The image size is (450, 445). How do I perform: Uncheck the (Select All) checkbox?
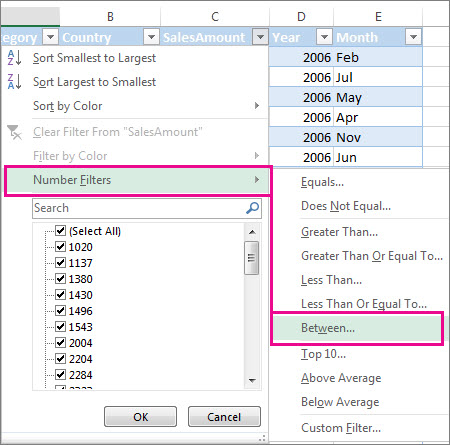(60, 231)
